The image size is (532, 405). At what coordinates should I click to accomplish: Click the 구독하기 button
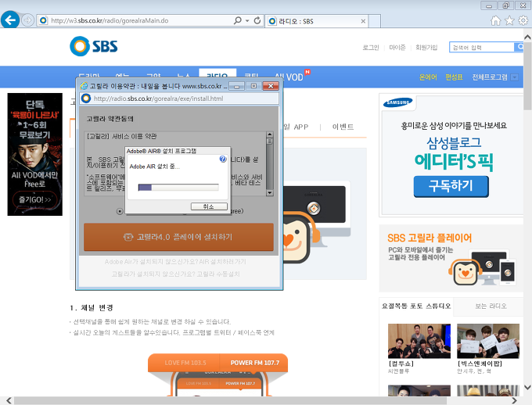point(451,186)
